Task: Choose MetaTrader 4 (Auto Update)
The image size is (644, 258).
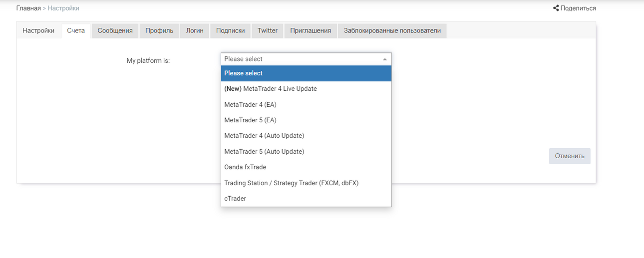Action: click(306, 136)
